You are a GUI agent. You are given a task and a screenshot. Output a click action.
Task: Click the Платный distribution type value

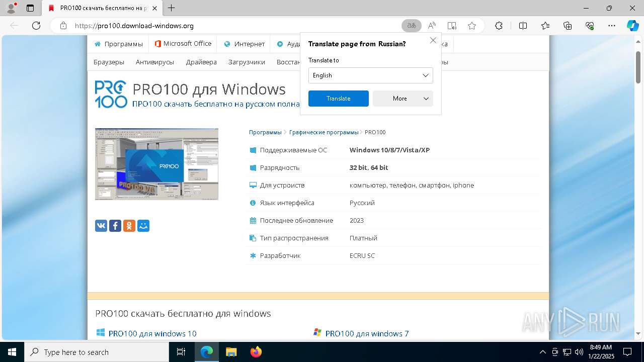coord(363,238)
